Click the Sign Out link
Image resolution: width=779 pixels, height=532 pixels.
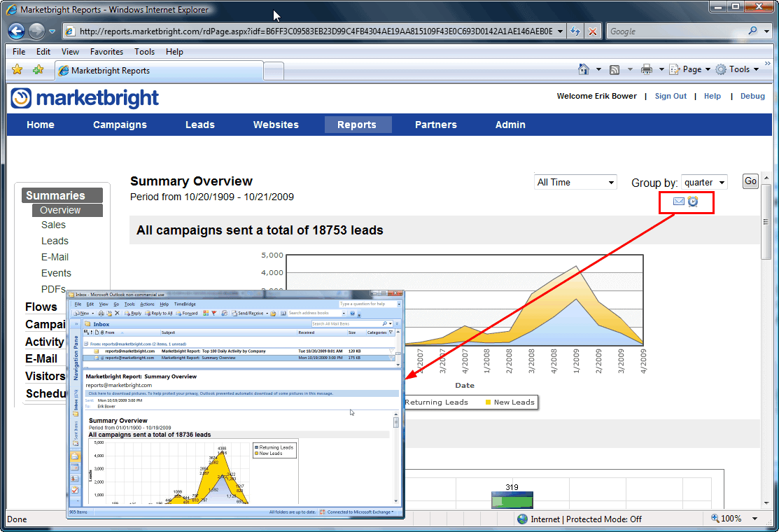[x=671, y=96]
